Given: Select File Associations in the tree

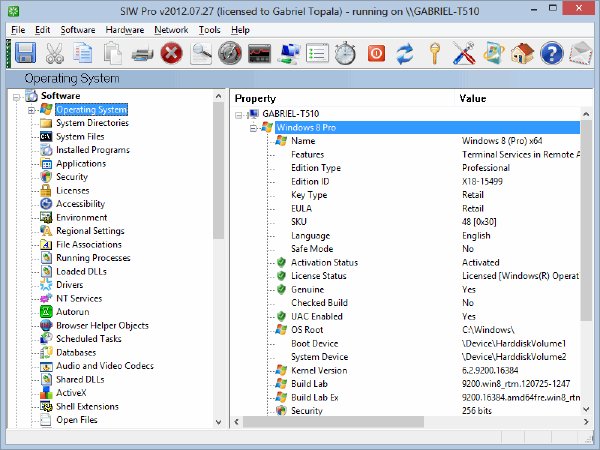Looking at the screenshot, I should [x=89, y=245].
